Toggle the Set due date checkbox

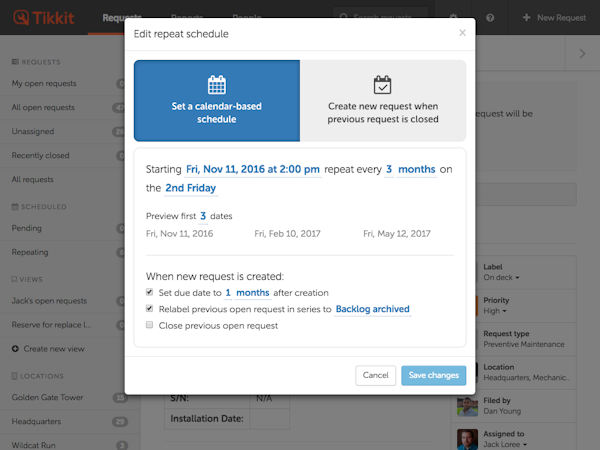[149, 293]
